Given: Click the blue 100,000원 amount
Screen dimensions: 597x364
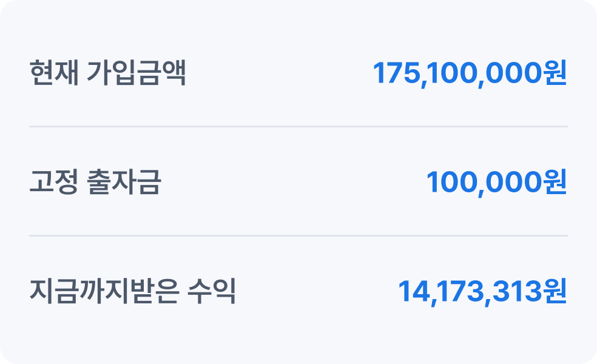Looking at the screenshot, I should tap(496, 183).
